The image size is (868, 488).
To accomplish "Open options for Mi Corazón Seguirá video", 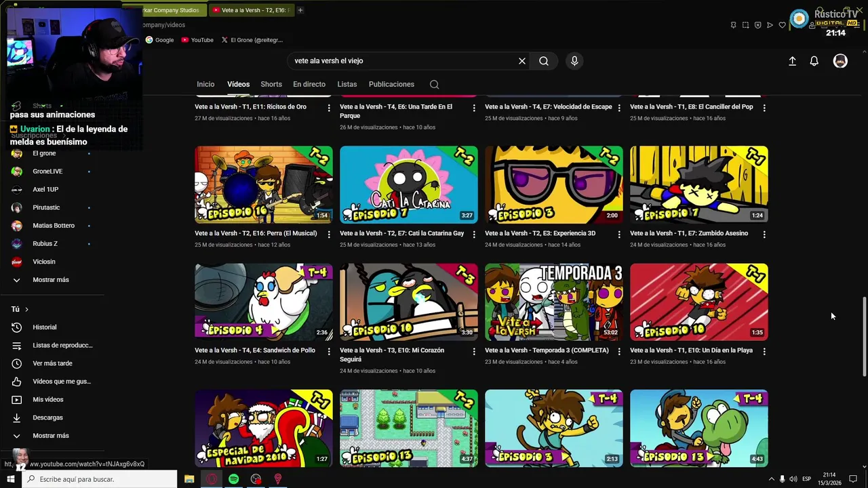I will coord(474,352).
